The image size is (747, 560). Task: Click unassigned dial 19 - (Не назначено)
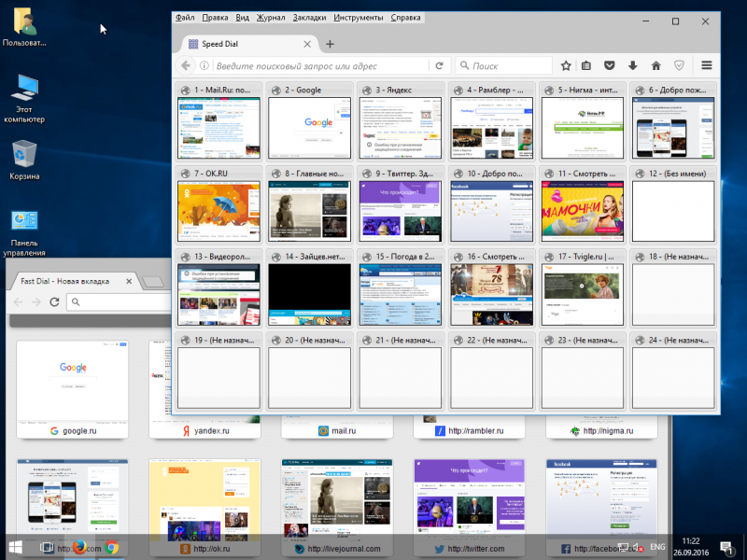[x=218, y=378]
